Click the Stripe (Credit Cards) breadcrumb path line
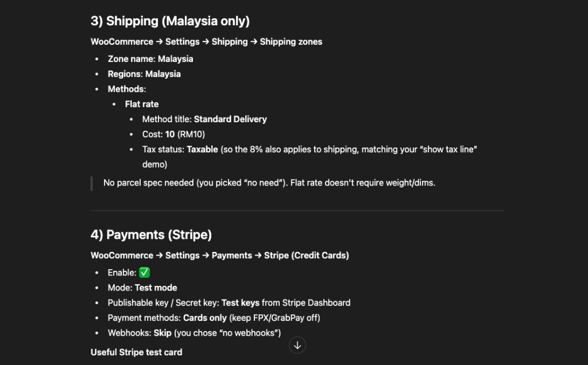The height and width of the screenshot is (365, 588). pos(219,255)
